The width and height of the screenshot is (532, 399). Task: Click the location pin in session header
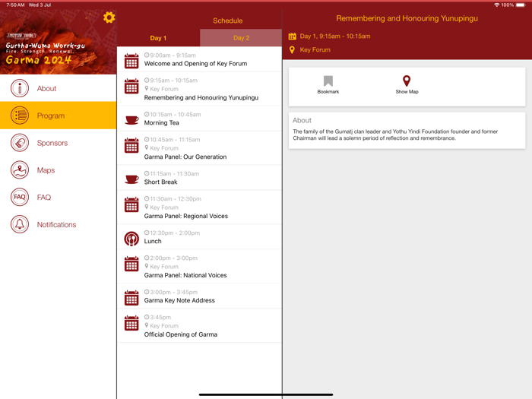292,50
